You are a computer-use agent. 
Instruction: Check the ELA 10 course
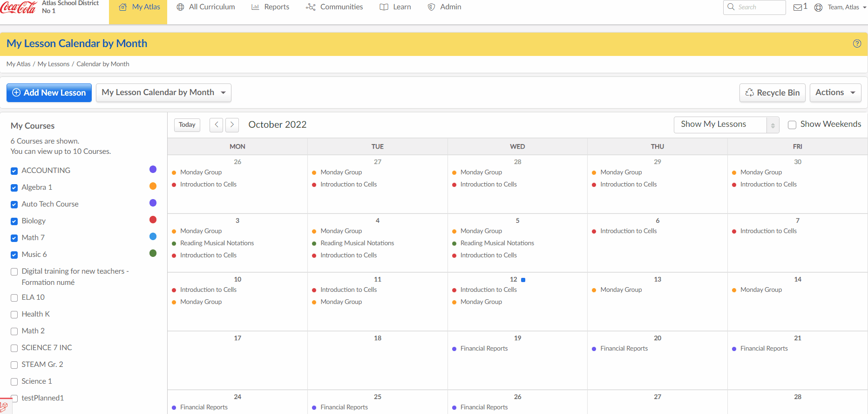coord(14,297)
